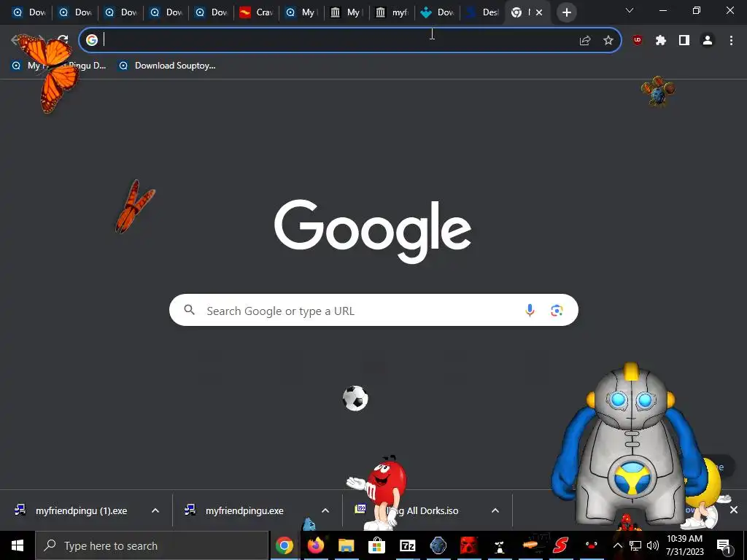Open the Pingu face taskbar app
Viewport: 747px width, 560px height.
(591, 545)
